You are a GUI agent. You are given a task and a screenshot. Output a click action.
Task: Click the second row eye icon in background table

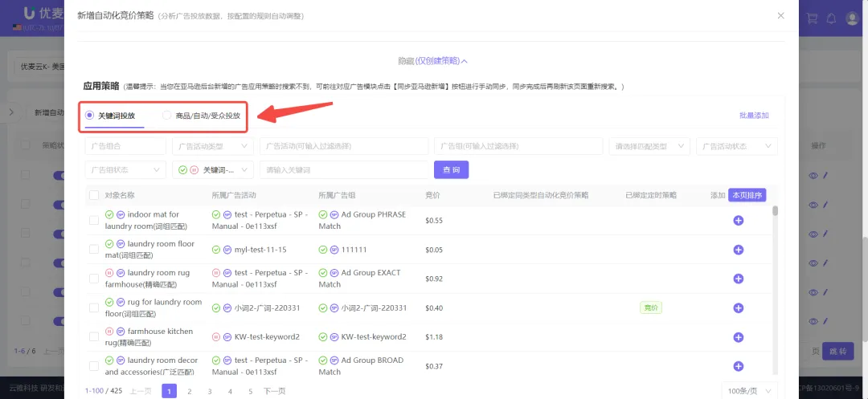tap(813, 205)
